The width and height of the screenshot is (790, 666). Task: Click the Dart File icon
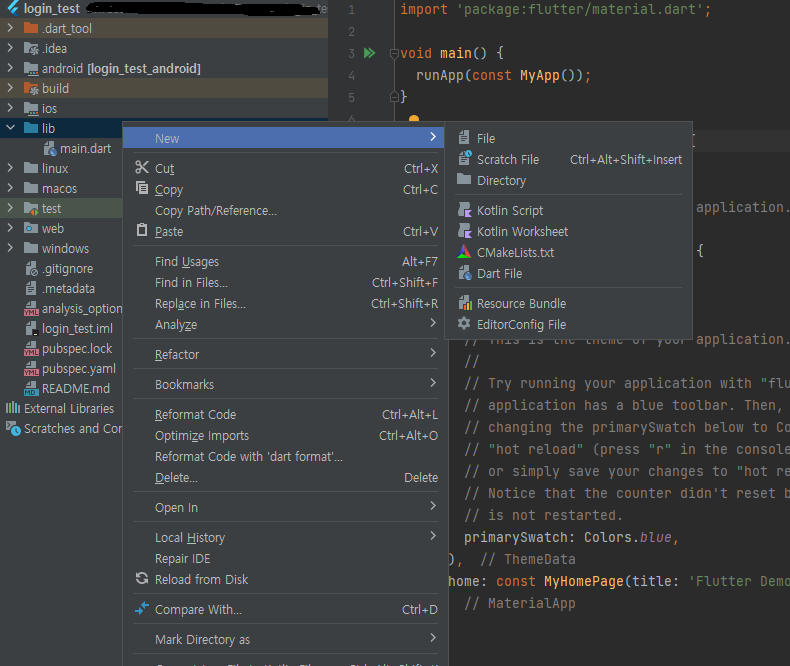(464, 273)
